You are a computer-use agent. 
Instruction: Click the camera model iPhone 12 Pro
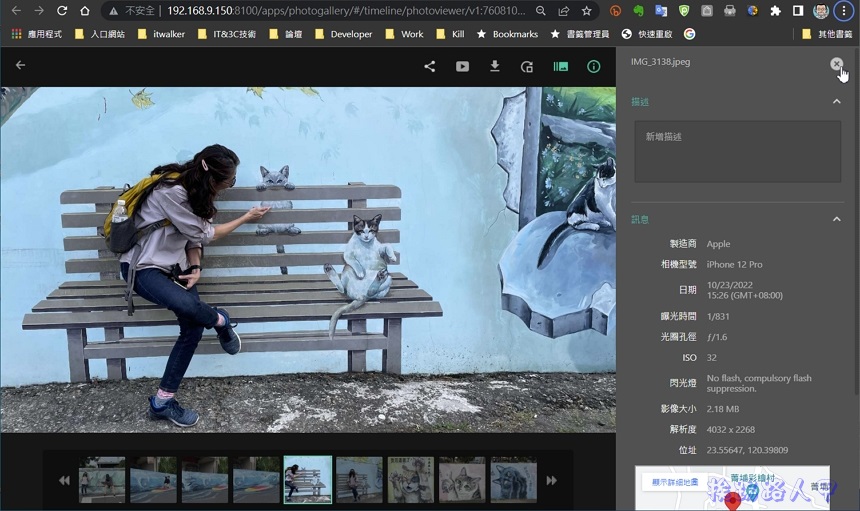pos(734,264)
